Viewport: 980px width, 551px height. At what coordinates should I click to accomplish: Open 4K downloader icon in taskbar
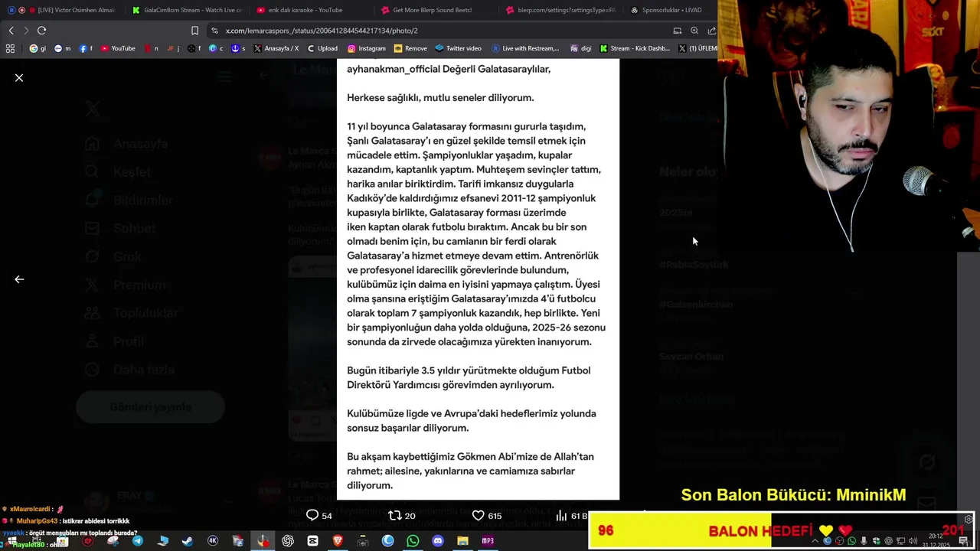213,541
